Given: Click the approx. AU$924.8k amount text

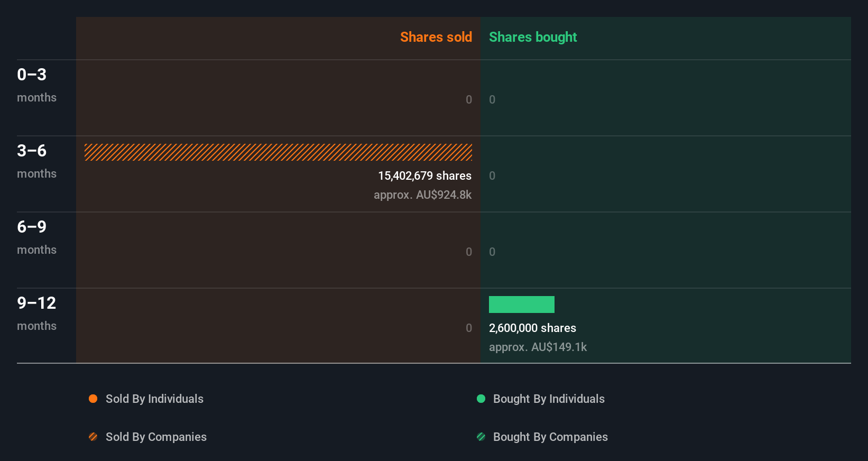Looking at the screenshot, I should 422,195.
